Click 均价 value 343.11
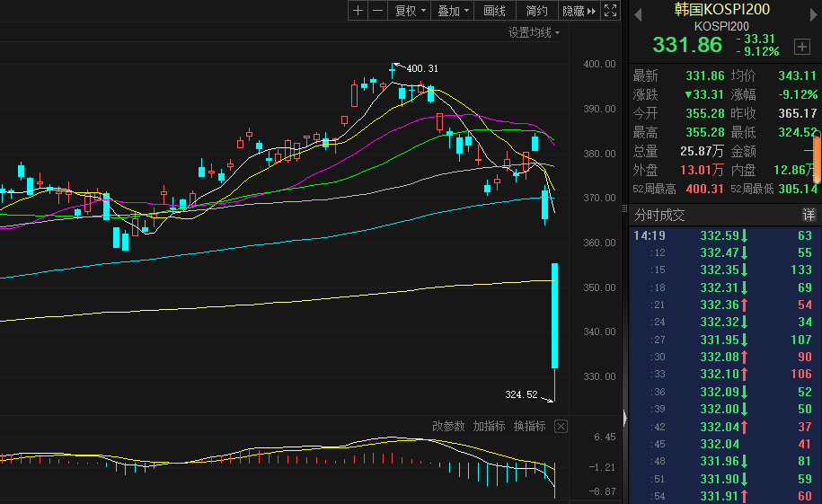This screenshot has height=504, width=822. click(798, 75)
